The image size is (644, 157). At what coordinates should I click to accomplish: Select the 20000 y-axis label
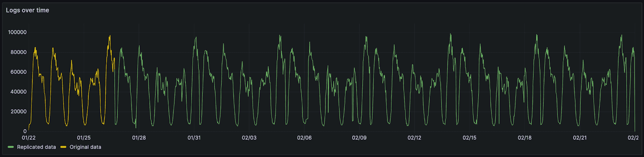(x=19, y=111)
